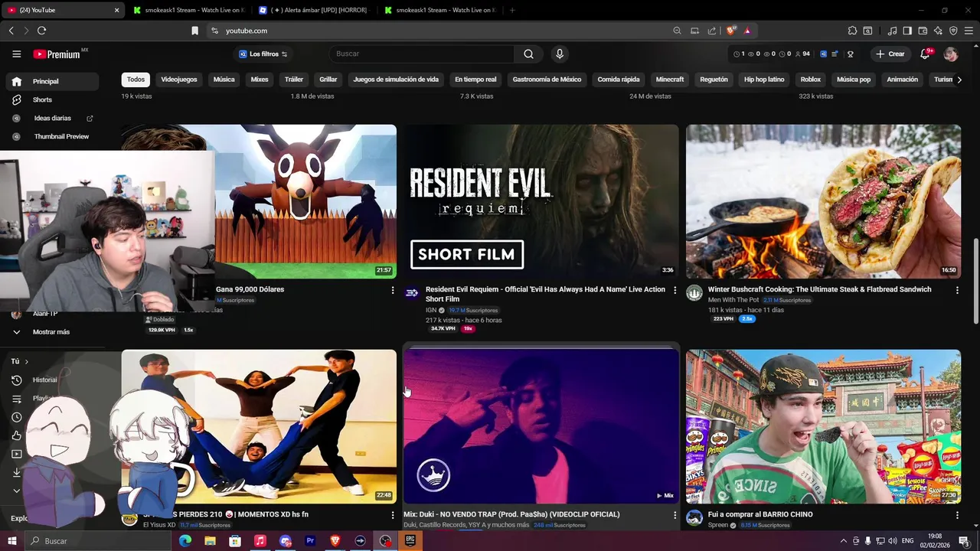Image resolution: width=980 pixels, height=551 pixels.
Task: Play the Resident Evil Short Film thumbnail
Action: coord(541,201)
